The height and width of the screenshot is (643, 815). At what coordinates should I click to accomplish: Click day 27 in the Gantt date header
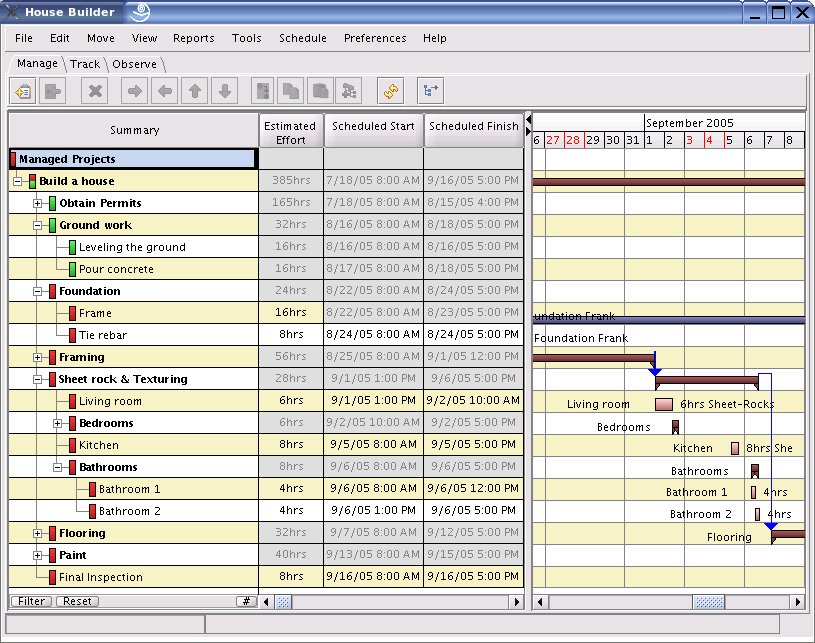pyautogui.click(x=553, y=140)
